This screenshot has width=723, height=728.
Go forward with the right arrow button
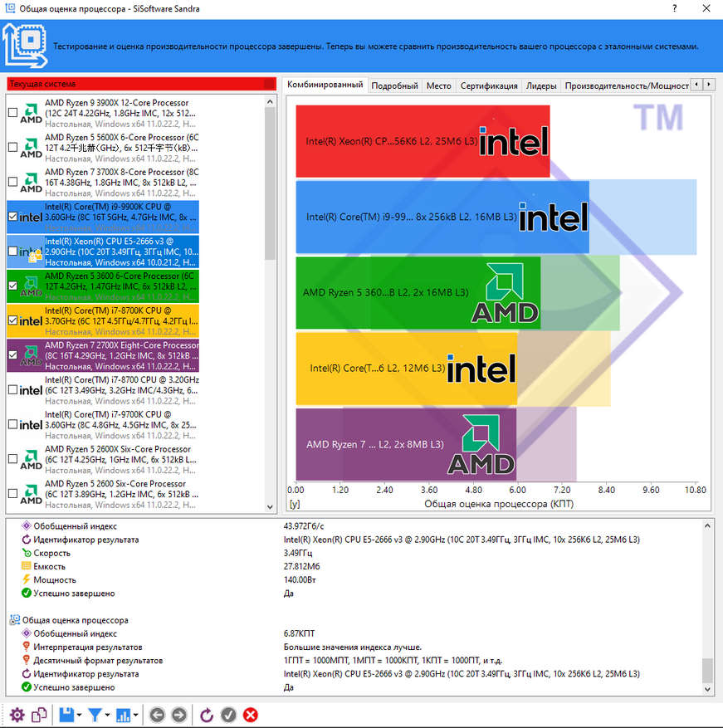[x=178, y=715]
